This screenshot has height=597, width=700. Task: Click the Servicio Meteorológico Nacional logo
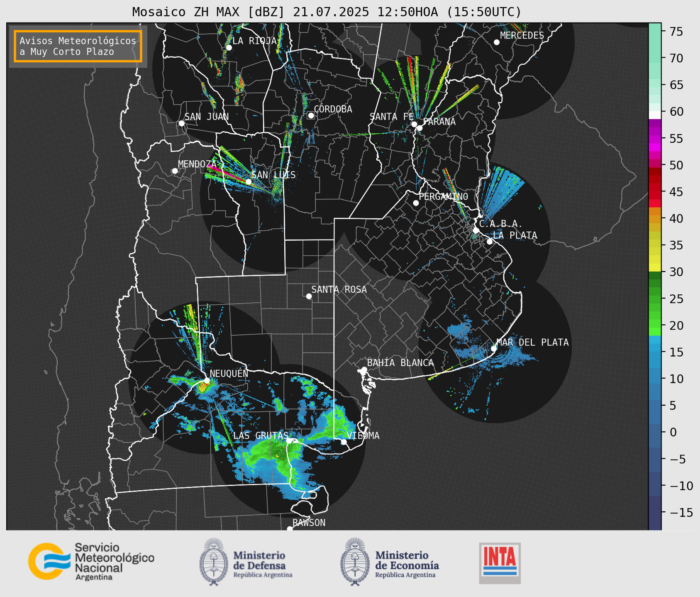tap(91, 561)
